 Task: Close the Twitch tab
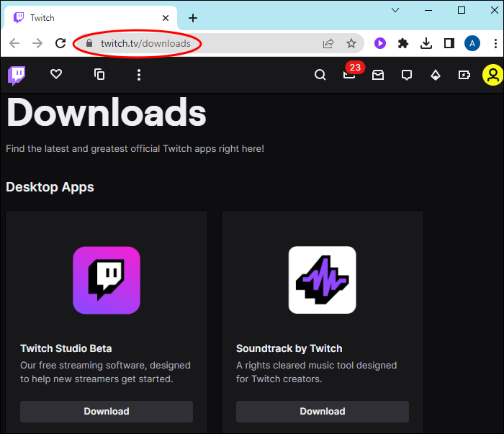tap(166, 18)
